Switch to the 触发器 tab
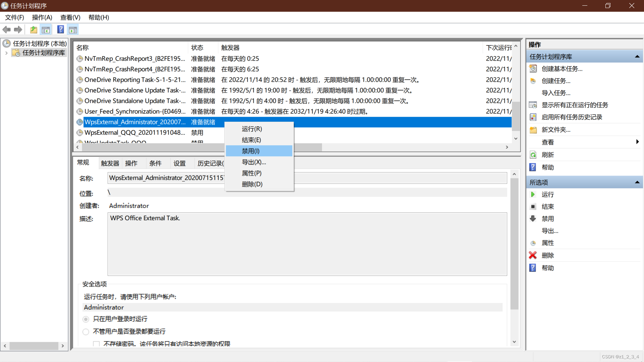Screen dimensions: 644x362 click(x=110, y=163)
